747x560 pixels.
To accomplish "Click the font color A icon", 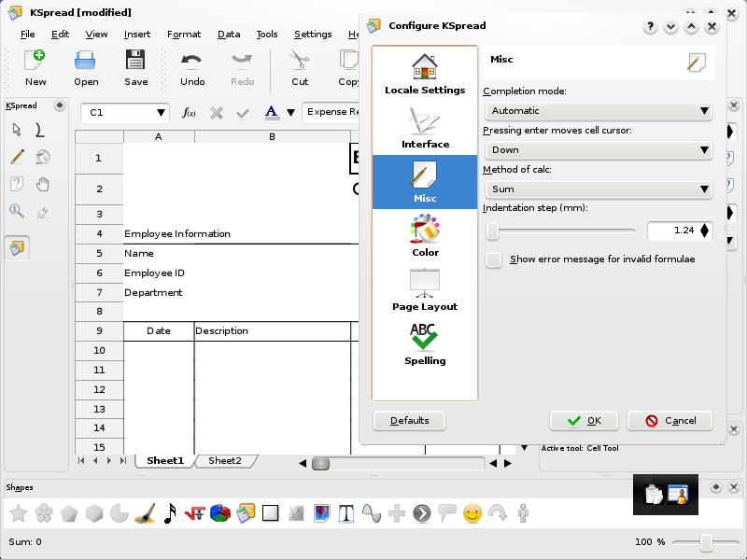I will coord(271,112).
